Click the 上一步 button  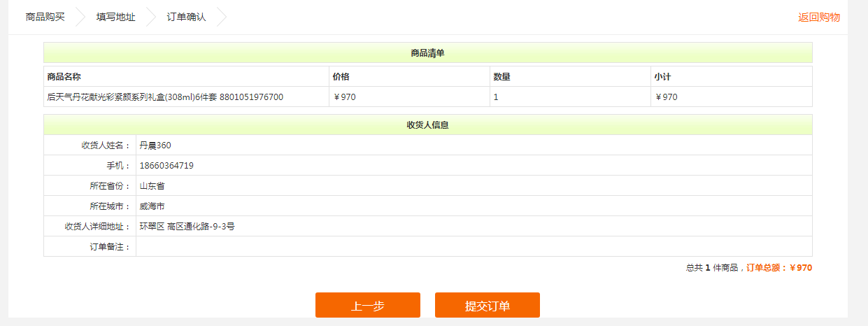(368, 306)
